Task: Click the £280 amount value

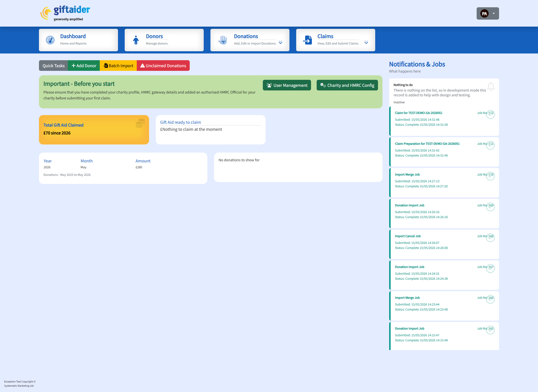Action: click(x=139, y=167)
